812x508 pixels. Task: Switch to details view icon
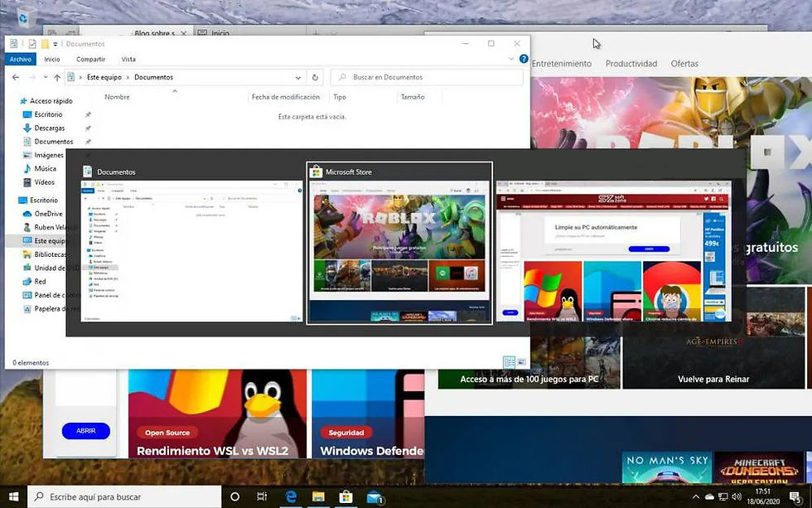(509, 362)
